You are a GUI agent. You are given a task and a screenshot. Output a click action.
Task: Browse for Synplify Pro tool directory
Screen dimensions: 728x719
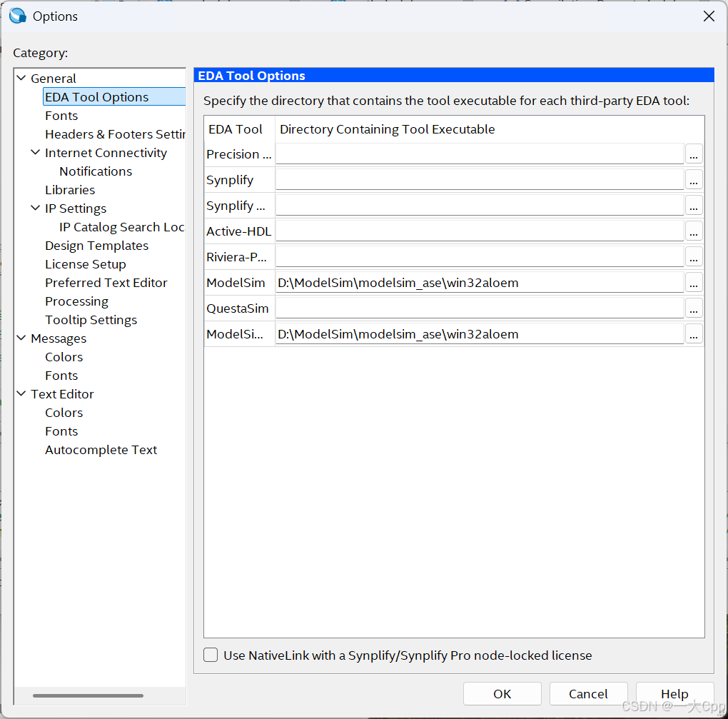click(694, 206)
